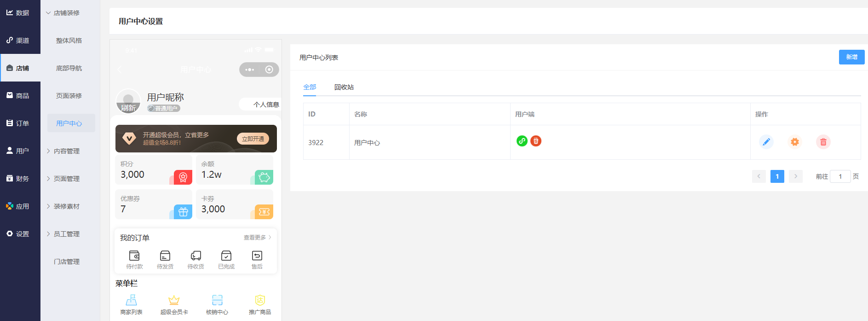Screen dimensions: 868x321
Task: Click the back arrow in phone preview
Action: click(x=120, y=70)
